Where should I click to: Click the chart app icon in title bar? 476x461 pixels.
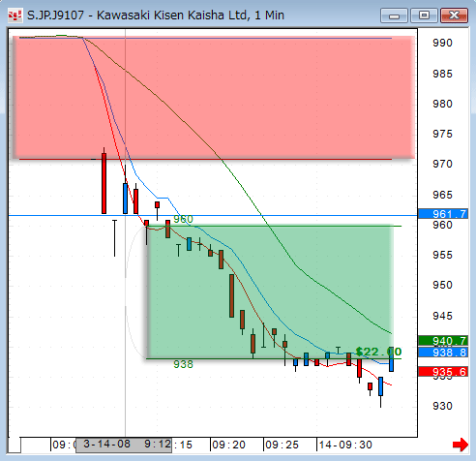15,15
